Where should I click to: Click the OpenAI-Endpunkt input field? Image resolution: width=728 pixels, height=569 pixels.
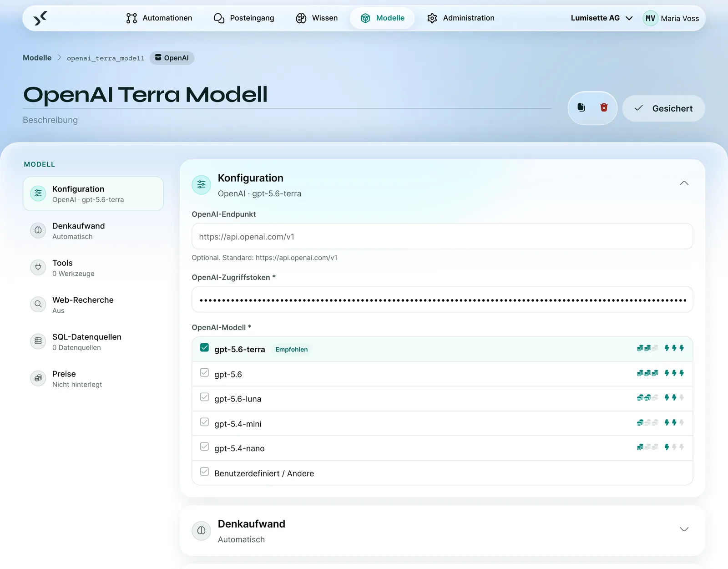tap(442, 236)
